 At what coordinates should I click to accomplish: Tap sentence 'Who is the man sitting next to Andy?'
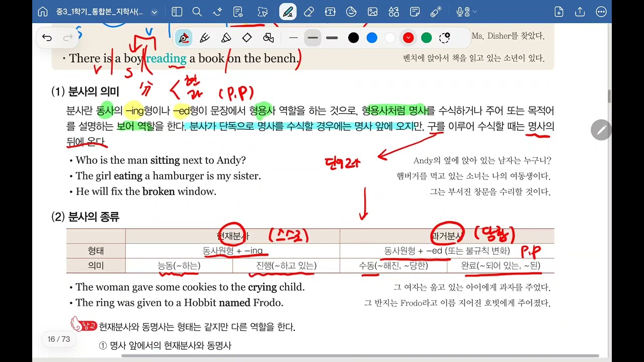pyautogui.click(x=160, y=160)
